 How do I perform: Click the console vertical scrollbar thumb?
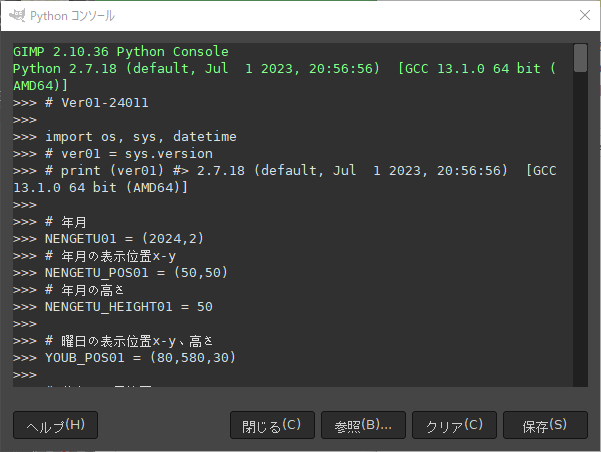tap(580, 58)
